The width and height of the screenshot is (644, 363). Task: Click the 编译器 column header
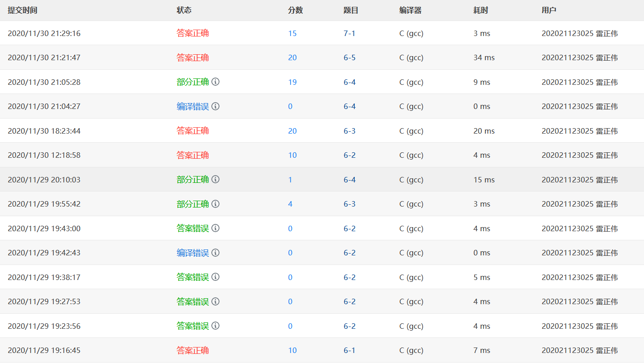coord(410,10)
